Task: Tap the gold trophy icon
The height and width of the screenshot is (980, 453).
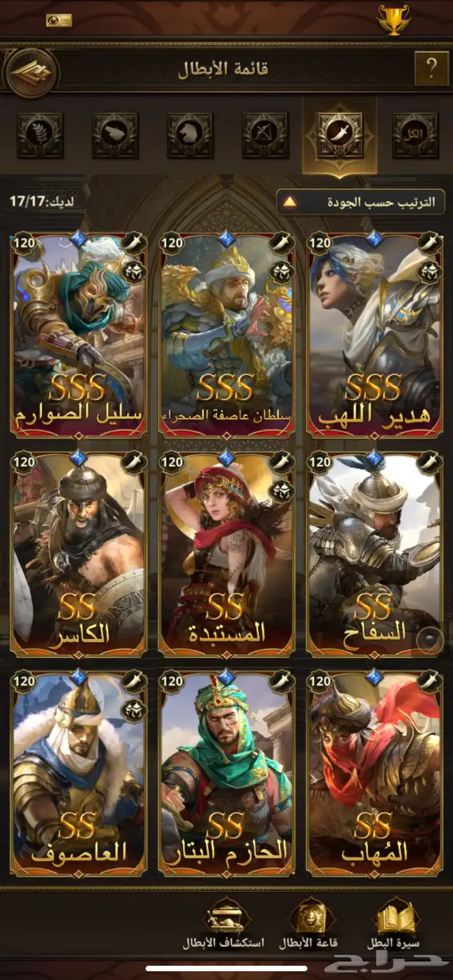Action: 393,19
